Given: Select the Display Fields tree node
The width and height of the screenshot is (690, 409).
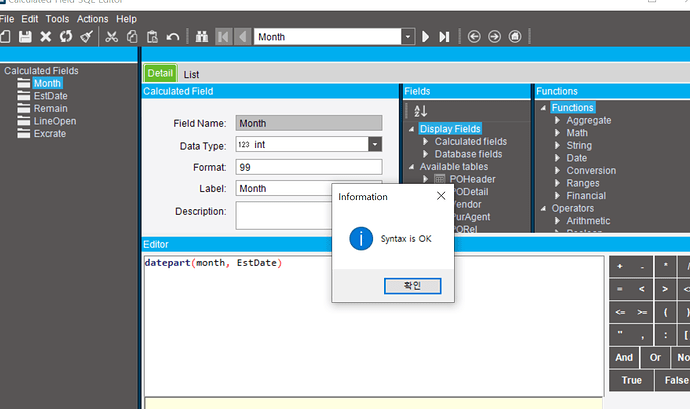Looking at the screenshot, I should (x=450, y=129).
